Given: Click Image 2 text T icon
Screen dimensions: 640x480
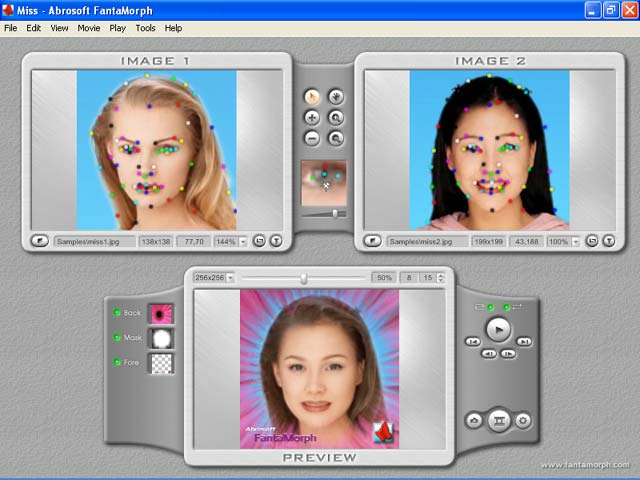Looking at the screenshot, I should pos(609,241).
